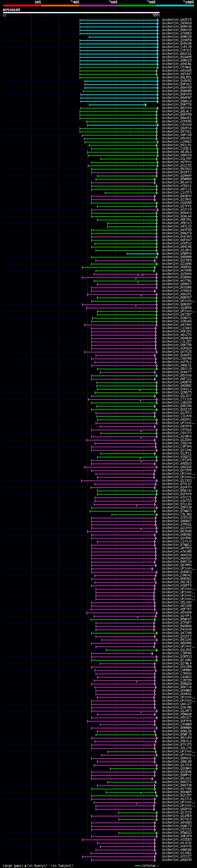Click the Large gaps legend text
197x868 pixels.
[13, 866]
